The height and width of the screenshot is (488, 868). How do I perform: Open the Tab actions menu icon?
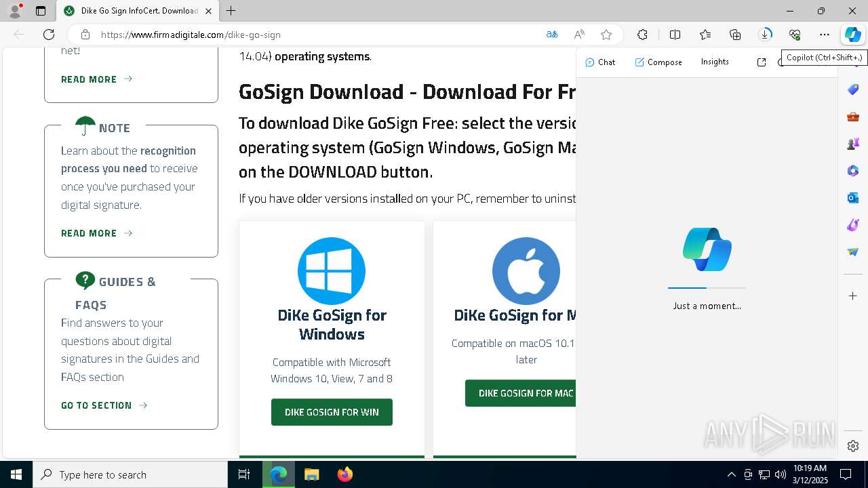point(41,11)
